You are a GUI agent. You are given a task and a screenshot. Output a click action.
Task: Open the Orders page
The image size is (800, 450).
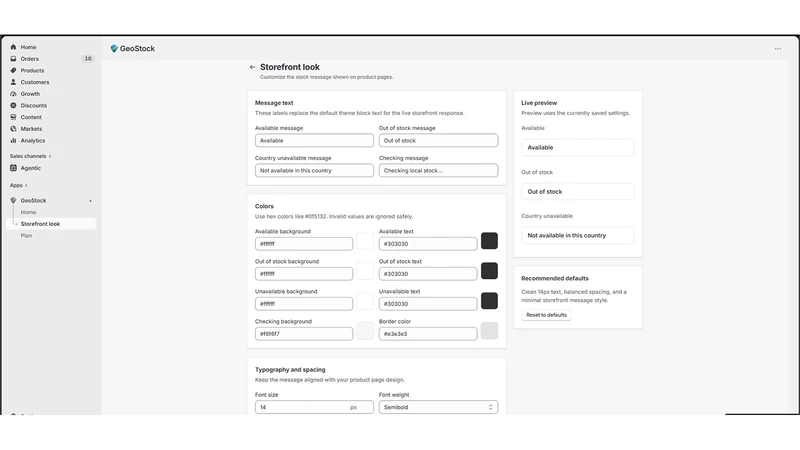(30, 59)
